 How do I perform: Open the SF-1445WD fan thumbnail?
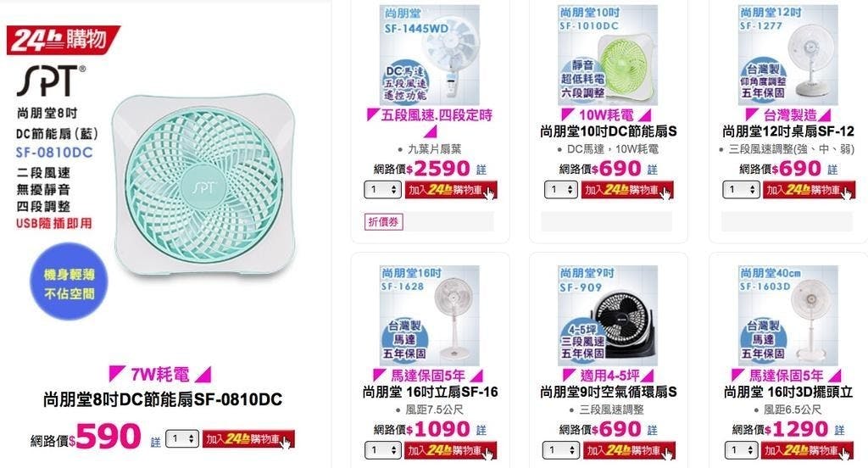(430, 55)
